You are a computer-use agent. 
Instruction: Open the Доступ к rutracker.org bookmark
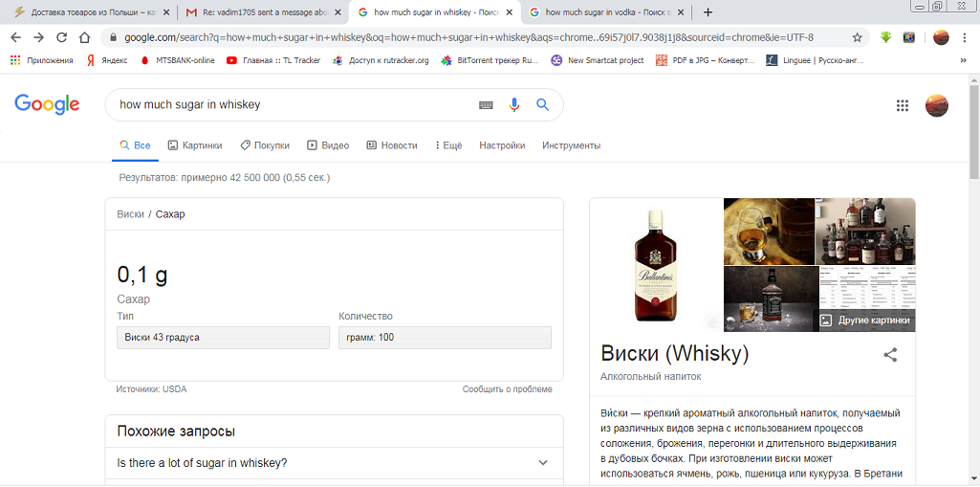click(381, 60)
